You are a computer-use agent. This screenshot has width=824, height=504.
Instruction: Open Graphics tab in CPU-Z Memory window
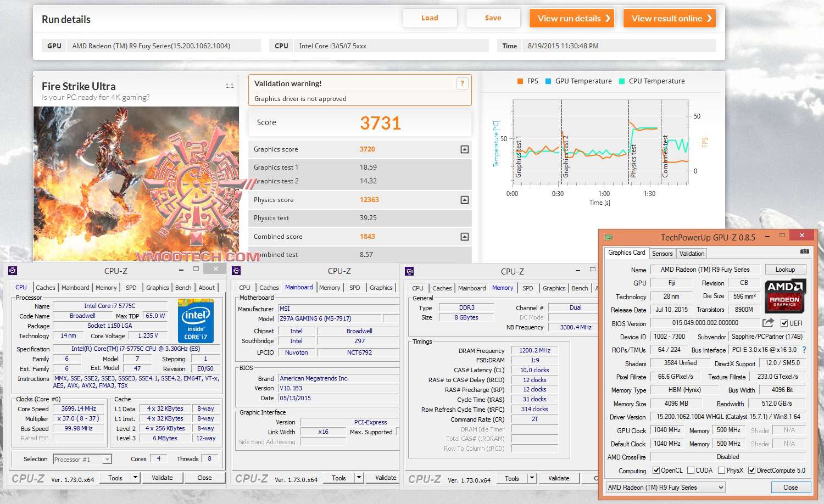pyautogui.click(x=554, y=288)
